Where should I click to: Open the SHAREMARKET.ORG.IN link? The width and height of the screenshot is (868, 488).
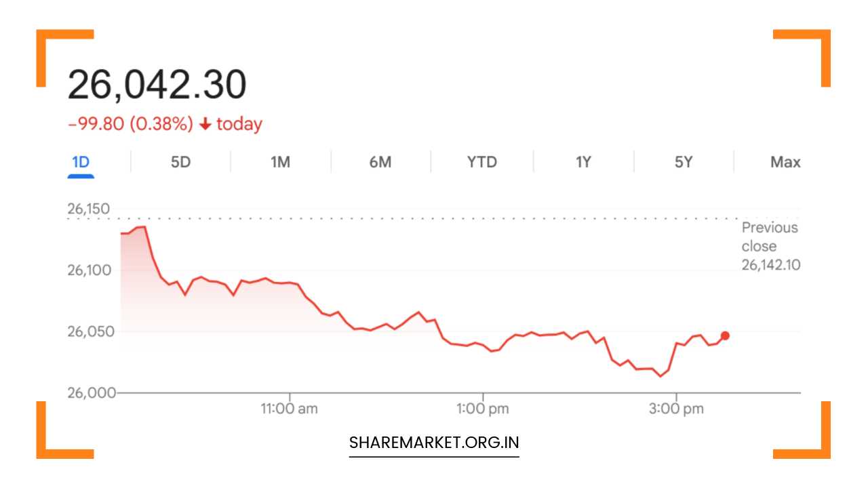click(x=434, y=443)
